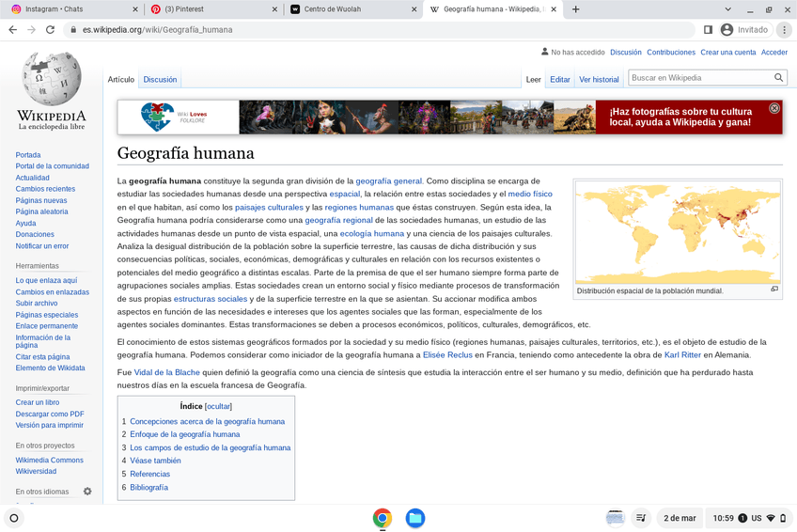797x532 pixels.
Task: Click the browser forward arrow
Action: pos(32,30)
